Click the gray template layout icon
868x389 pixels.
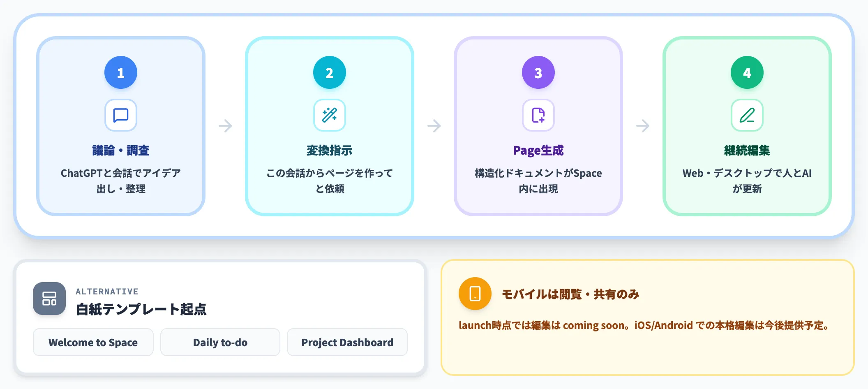tap(49, 299)
